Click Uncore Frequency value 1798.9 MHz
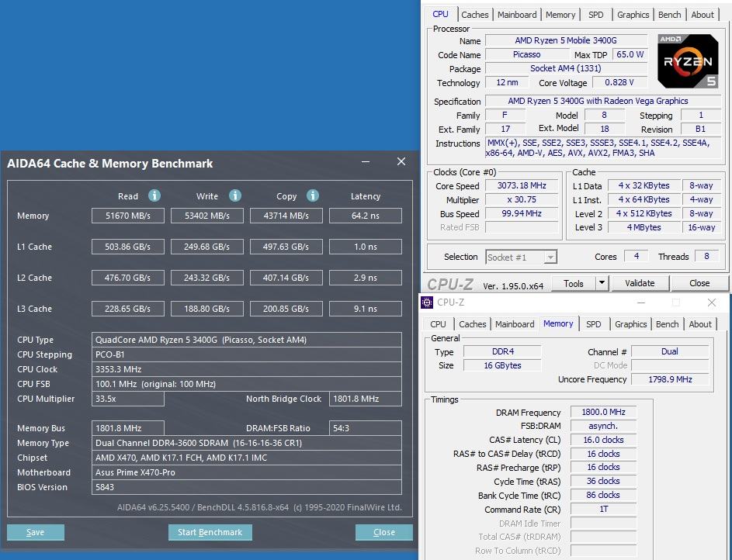This screenshot has height=560, width=732. coord(670,379)
